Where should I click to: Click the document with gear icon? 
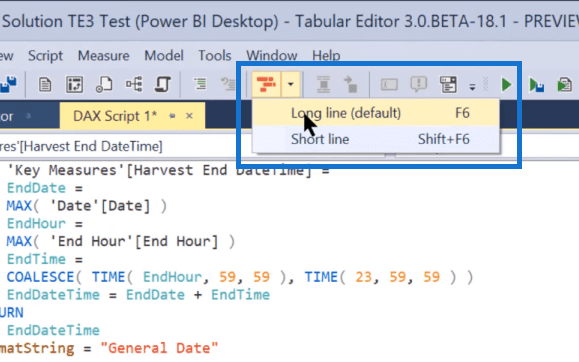point(104,85)
